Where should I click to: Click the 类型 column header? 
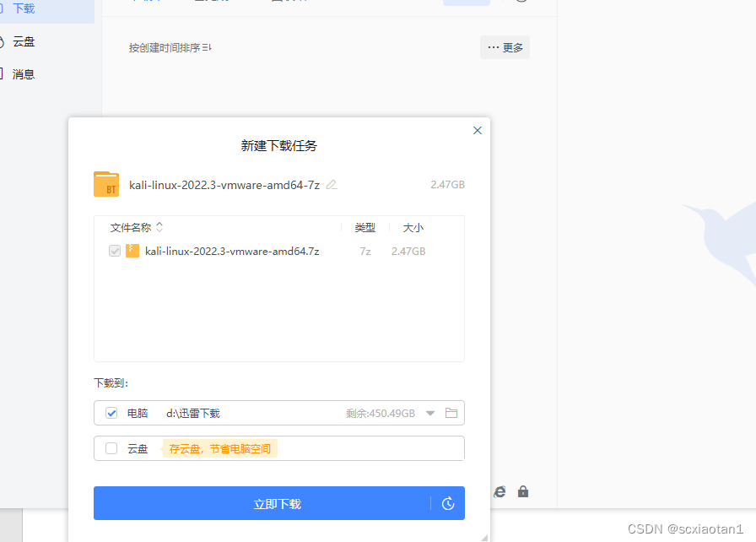tap(365, 228)
